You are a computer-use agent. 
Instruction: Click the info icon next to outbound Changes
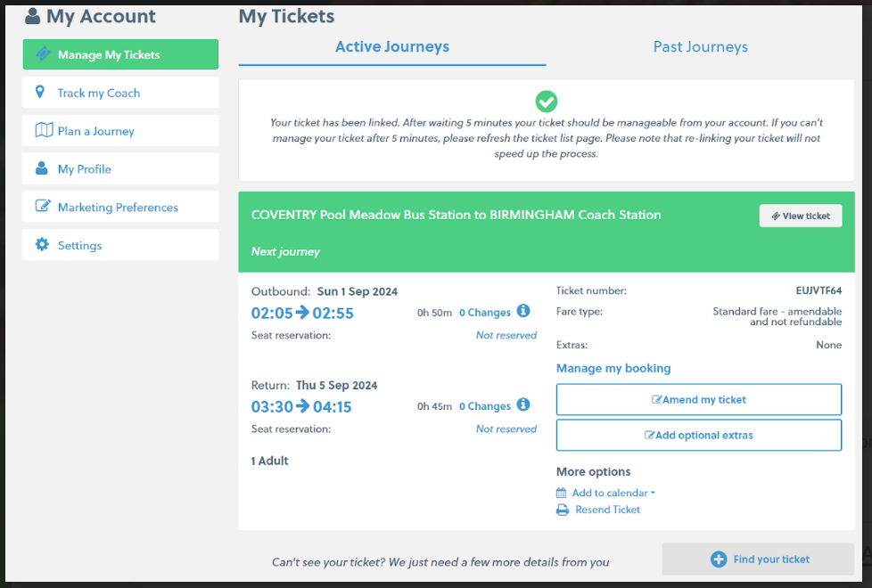[524, 311]
